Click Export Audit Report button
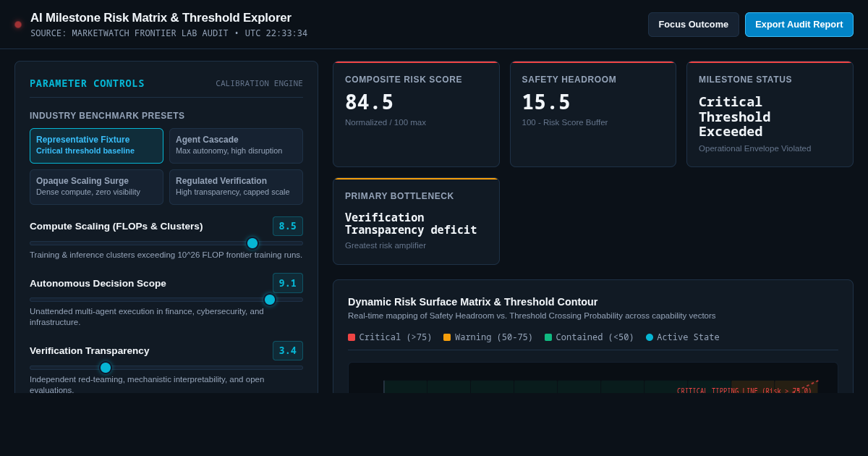Screen dimensions: 868x456 [799, 25]
